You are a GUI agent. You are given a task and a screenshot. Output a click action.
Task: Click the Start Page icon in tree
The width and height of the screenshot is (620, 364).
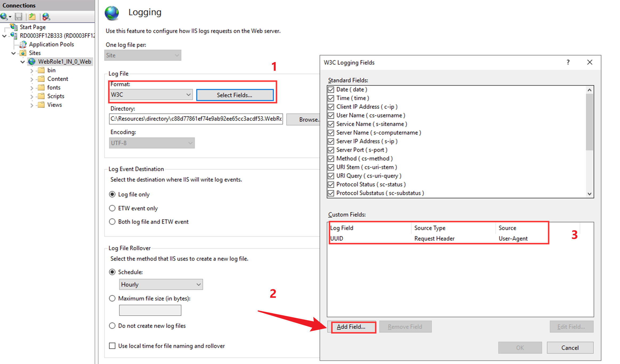point(14,27)
